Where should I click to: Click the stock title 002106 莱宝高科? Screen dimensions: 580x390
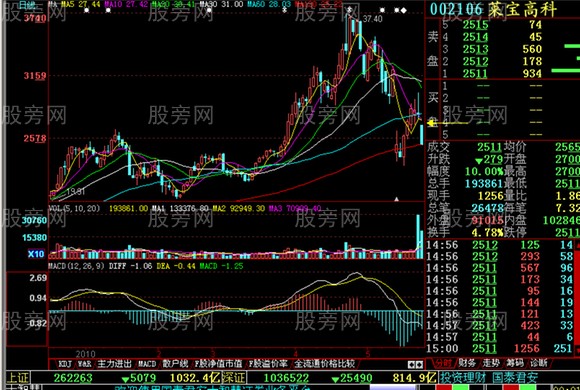point(493,9)
